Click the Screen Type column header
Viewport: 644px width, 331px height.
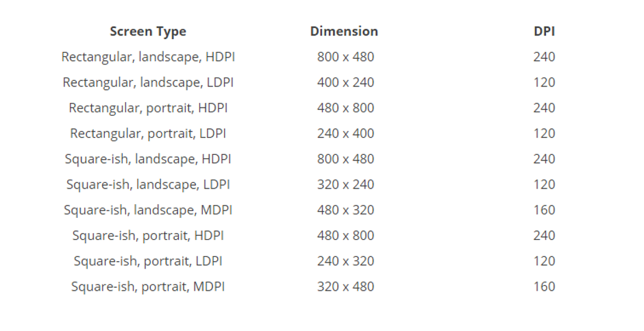pos(148,32)
